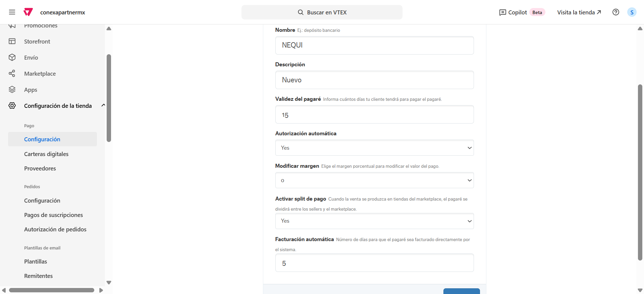Click the Buscar en VTEX search field
The width and height of the screenshot is (644, 294).
tap(322, 12)
